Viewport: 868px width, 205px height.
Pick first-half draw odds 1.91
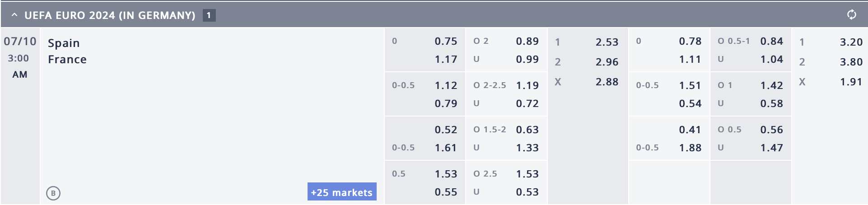[851, 82]
